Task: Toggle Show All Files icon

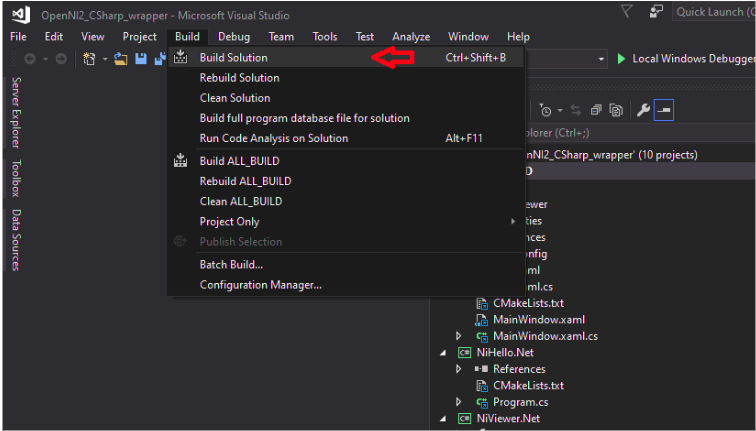Action: [x=616, y=110]
